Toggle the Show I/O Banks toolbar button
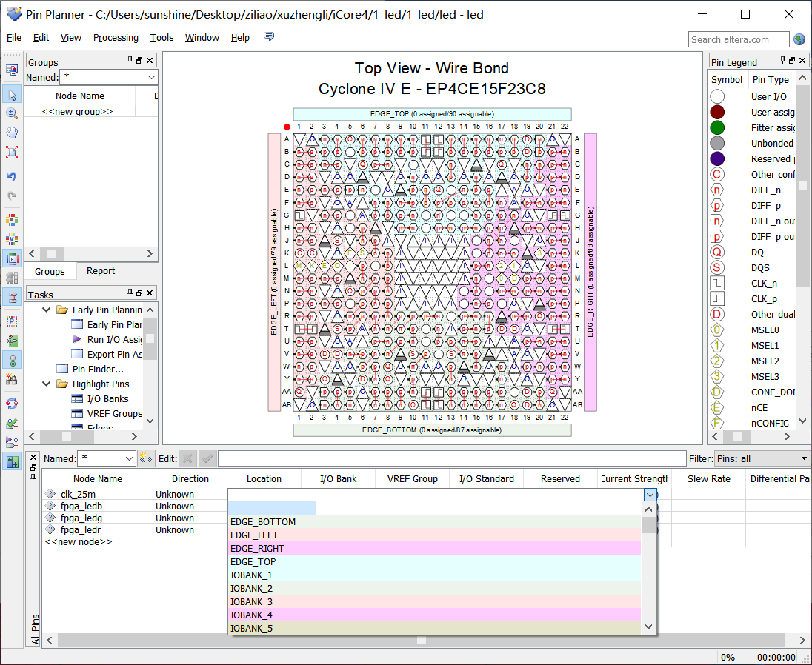This screenshot has width=812, height=665. 12,220
